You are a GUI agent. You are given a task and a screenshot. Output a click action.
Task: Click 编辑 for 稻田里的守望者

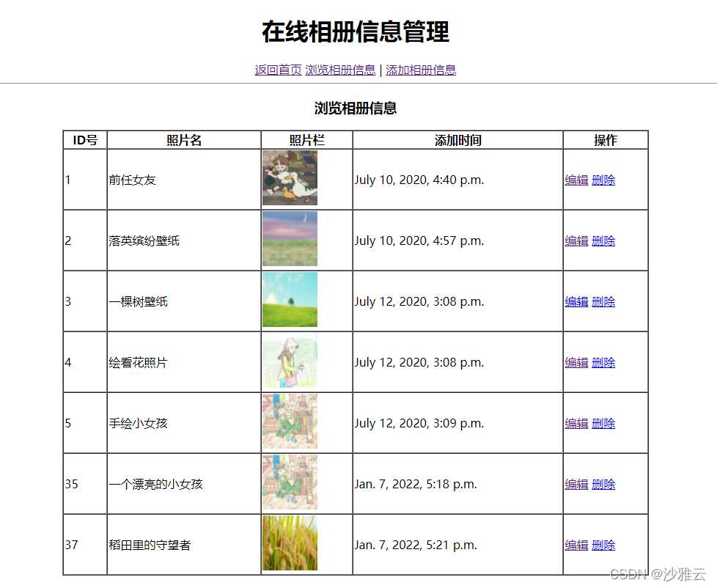click(x=576, y=545)
